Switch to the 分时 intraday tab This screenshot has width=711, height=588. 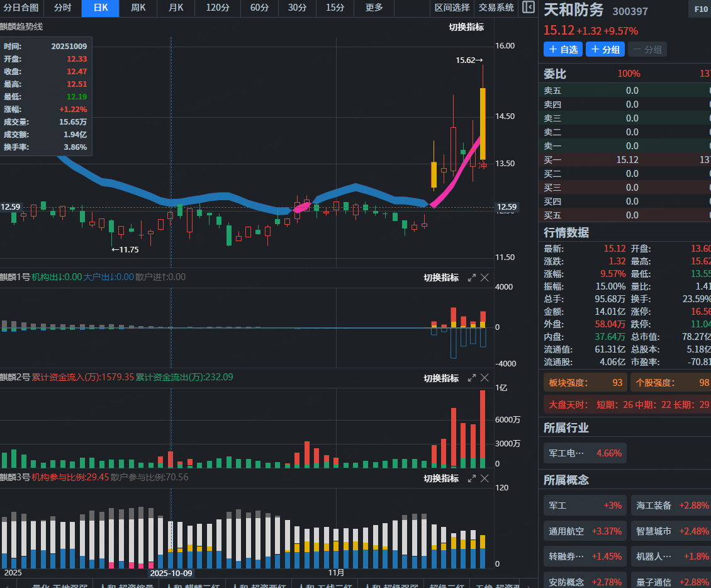(62, 8)
